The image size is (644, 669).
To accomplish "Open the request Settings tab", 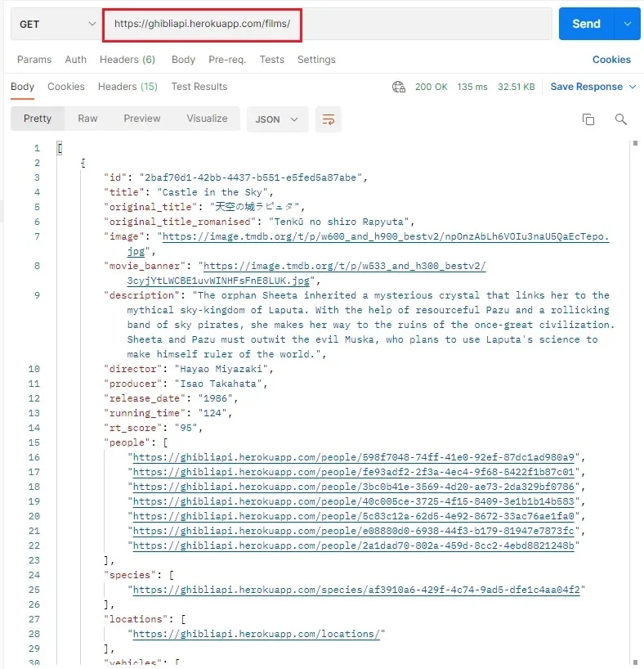I will (316, 60).
